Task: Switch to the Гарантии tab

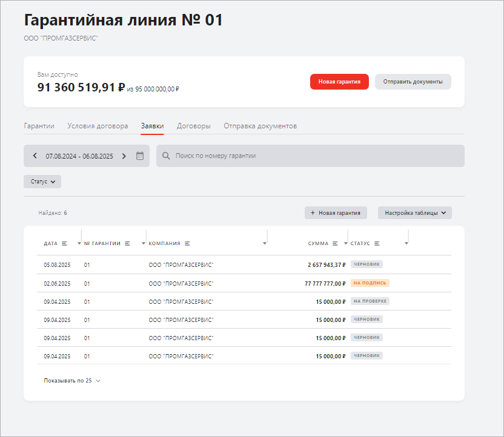Action: [x=39, y=126]
